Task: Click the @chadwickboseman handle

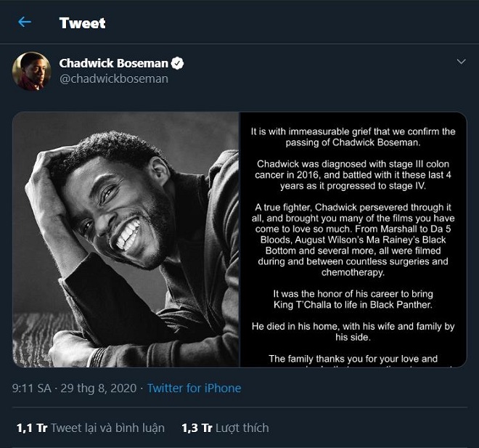Action: (113, 79)
